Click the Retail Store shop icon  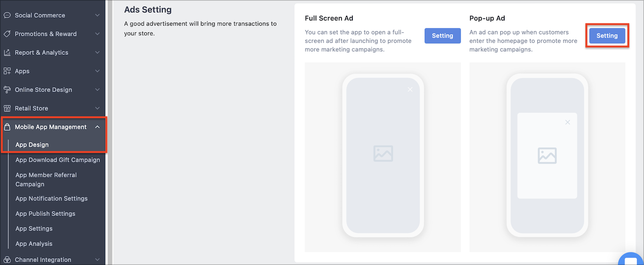7,108
